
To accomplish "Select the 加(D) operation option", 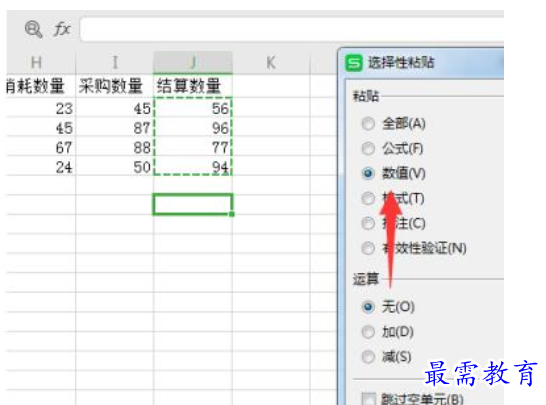I will coord(388,332).
